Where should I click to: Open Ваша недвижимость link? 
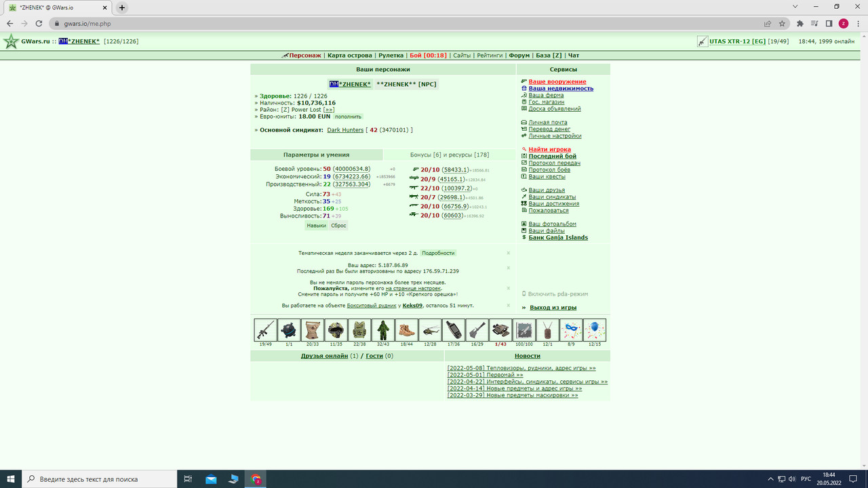561,88
